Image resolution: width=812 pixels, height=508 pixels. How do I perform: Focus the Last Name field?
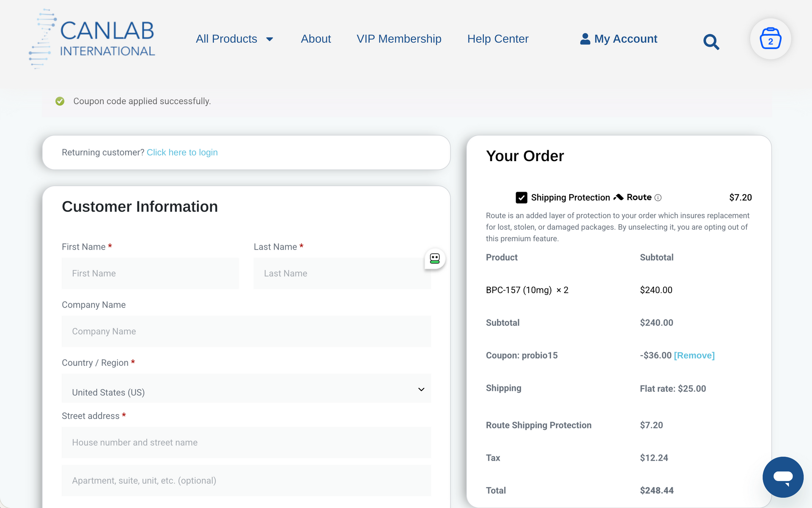[342, 273]
